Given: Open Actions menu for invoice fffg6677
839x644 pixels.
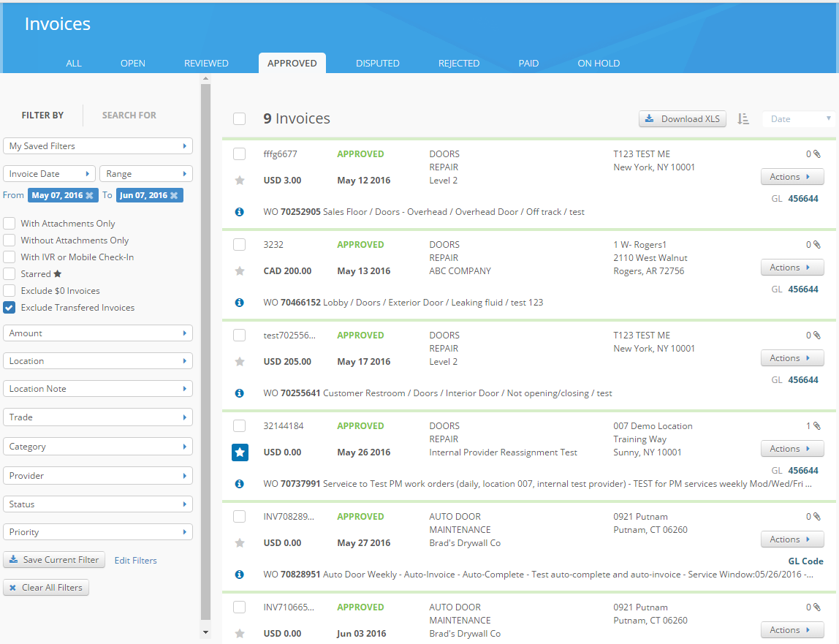Looking at the screenshot, I should 792,177.
